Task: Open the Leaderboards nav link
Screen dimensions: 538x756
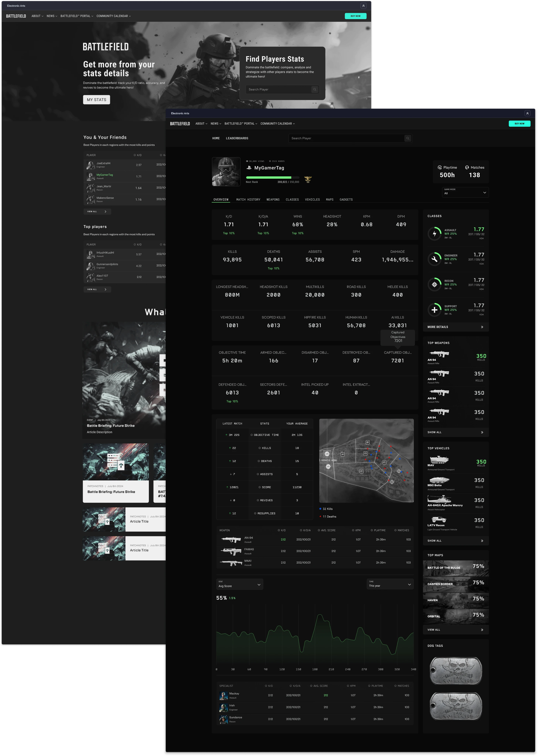Action: pos(237,138)
